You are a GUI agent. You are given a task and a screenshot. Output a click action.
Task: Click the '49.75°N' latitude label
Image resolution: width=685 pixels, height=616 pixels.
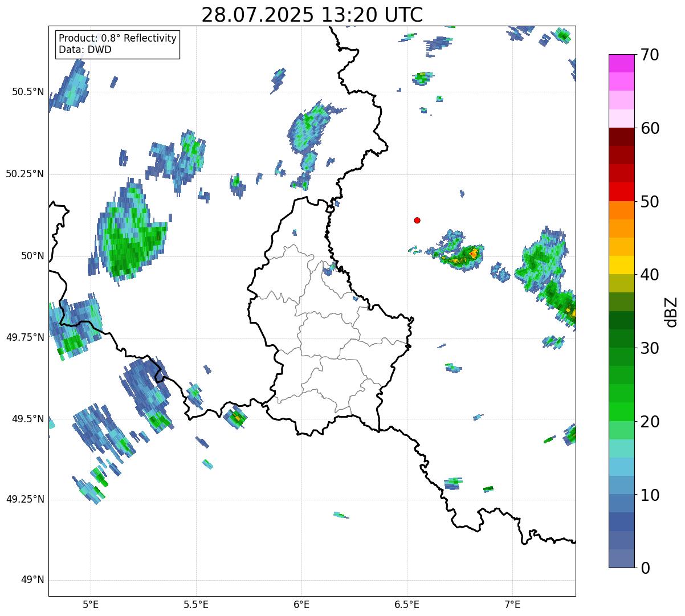[25, 337]
